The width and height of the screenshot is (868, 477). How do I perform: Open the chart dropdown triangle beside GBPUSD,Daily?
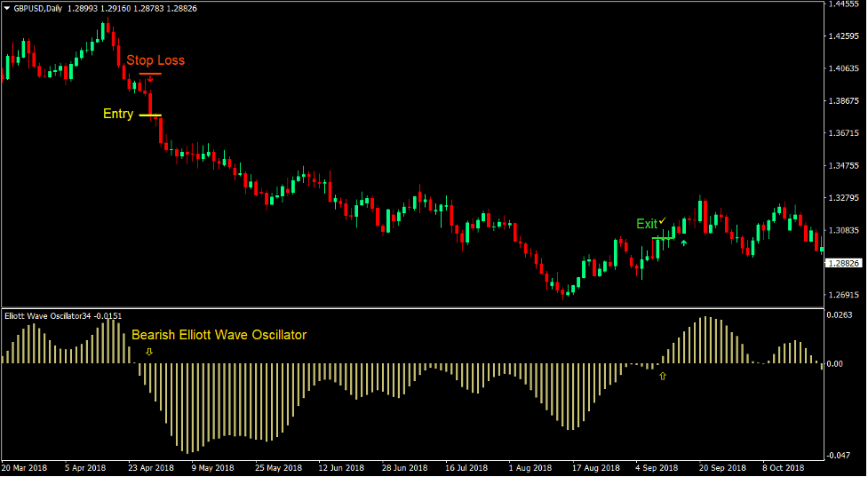[x=6, y=8]
